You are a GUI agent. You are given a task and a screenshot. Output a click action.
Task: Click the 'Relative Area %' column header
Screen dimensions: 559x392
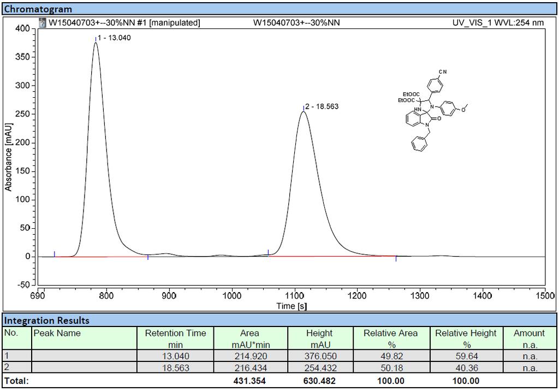tap(391, 338)
